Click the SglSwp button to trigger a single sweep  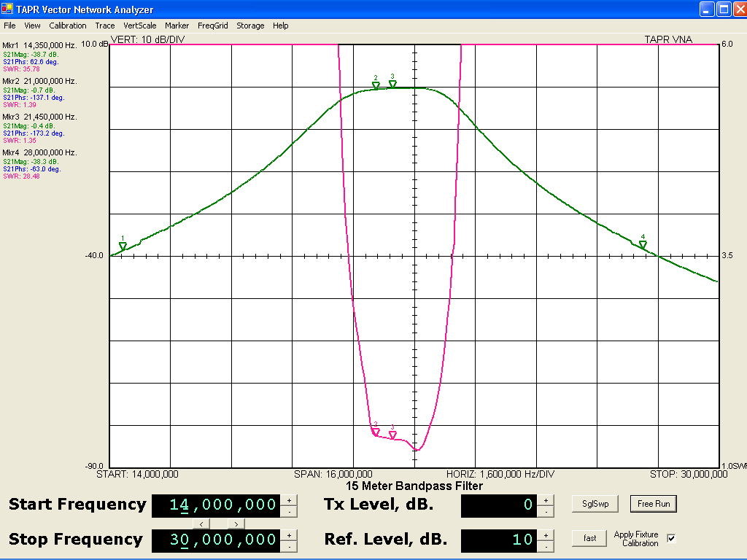[594, 504]
